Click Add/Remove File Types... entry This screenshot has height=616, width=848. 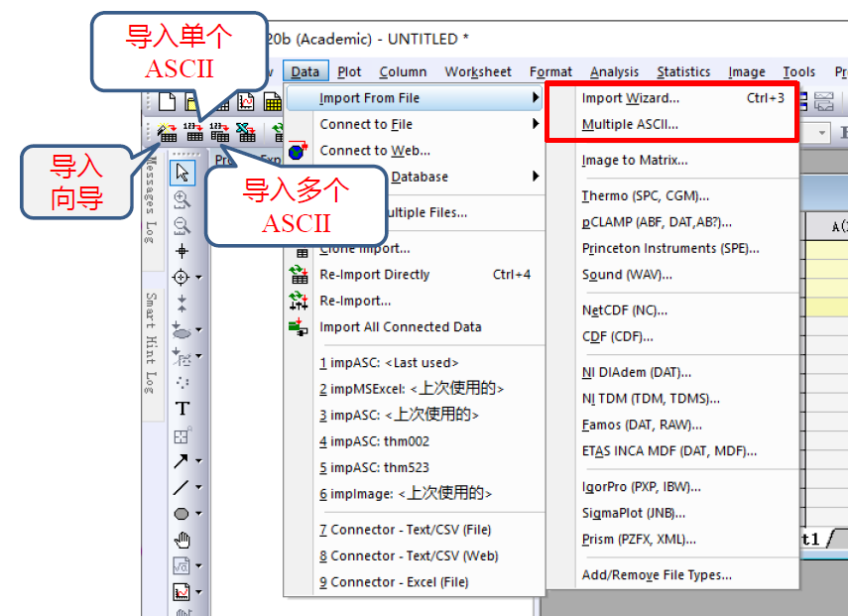(657, 575)
